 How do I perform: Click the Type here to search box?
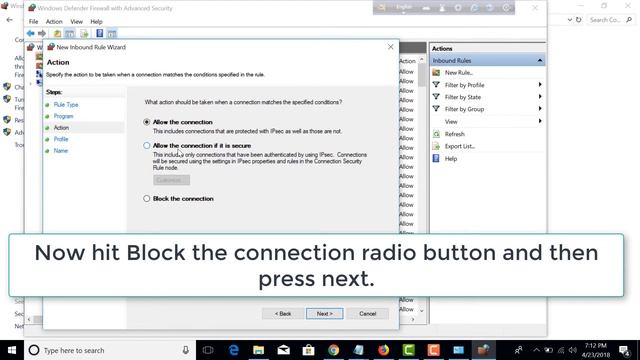pos(110,350)
